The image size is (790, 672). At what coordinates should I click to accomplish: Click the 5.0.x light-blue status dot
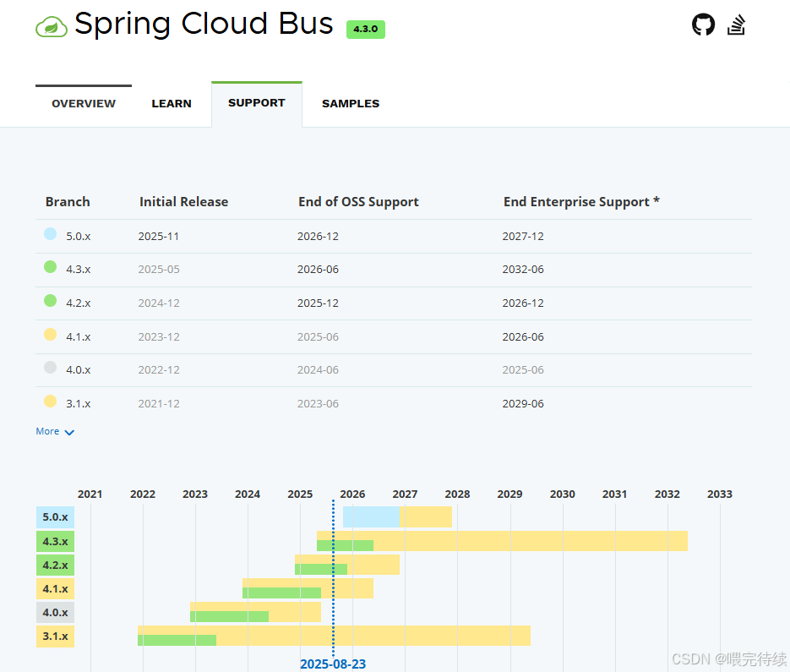pyautogui.click(x=51, y=233)
